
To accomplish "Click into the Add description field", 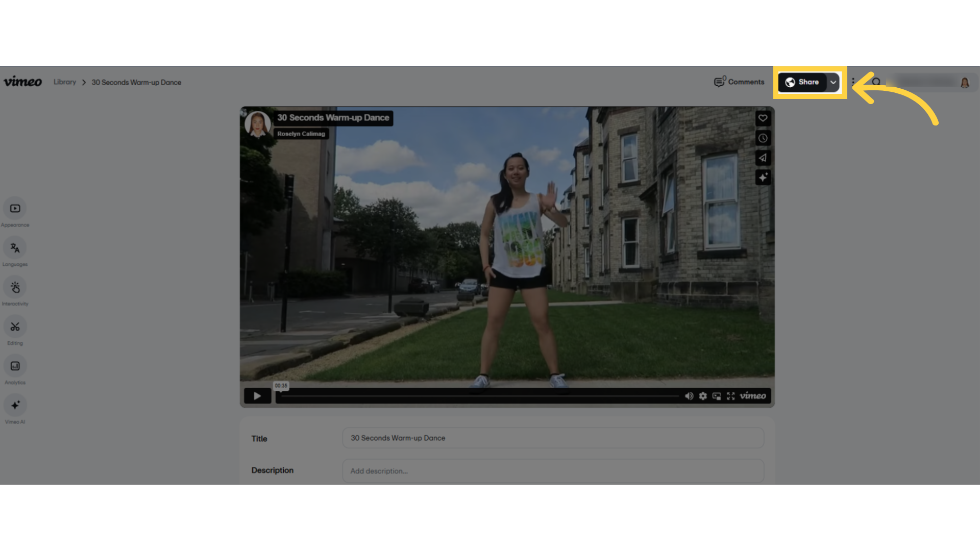I will tap(553, 471).
